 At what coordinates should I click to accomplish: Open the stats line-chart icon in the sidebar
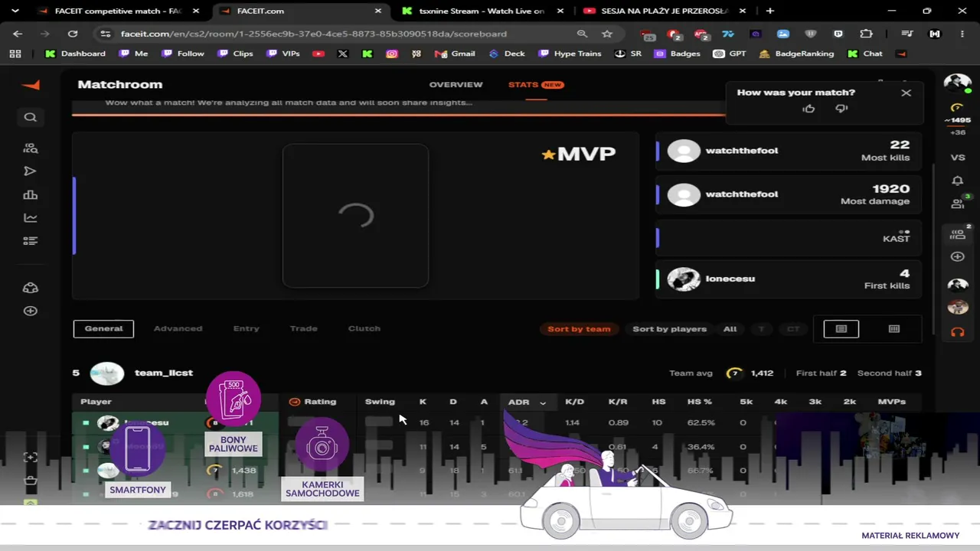tap(31, 218)
